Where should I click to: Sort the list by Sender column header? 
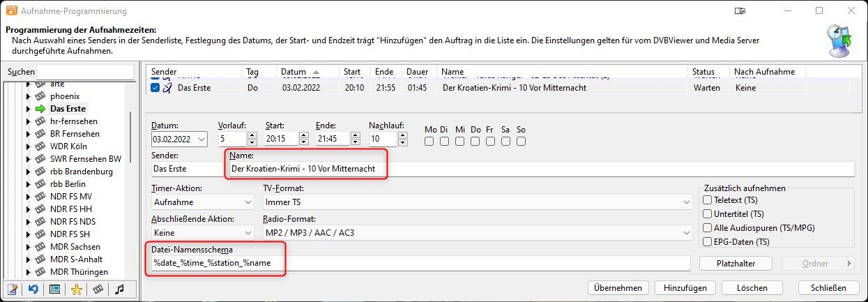[194, 72]
